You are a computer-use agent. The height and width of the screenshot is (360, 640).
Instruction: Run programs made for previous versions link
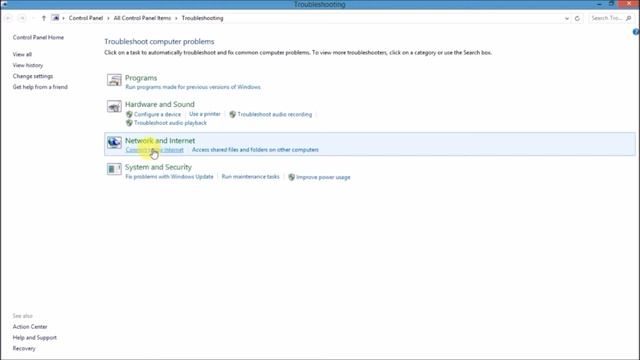[x=193, y=87]
